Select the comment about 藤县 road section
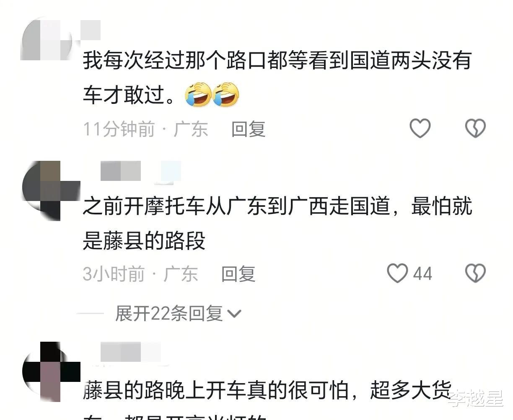513x420 pixels. 277,224
